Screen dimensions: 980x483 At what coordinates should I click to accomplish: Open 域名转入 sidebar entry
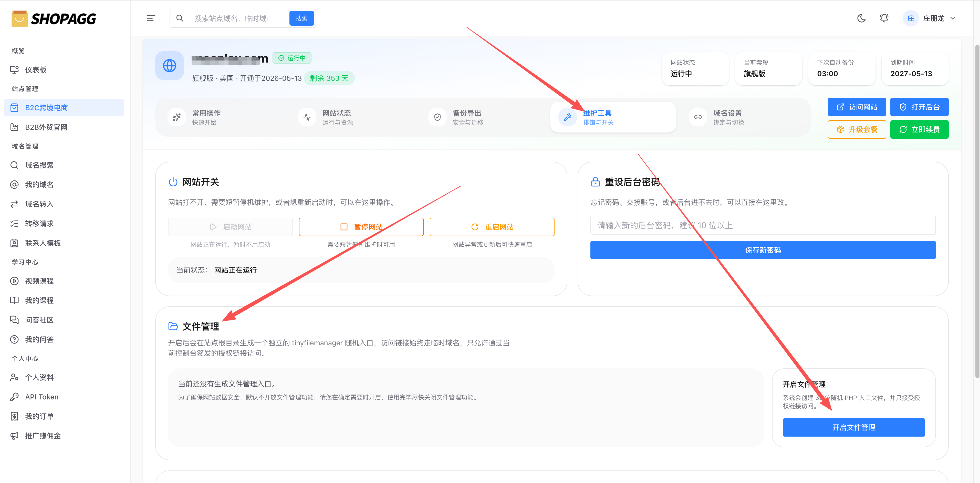coord(64,204)
